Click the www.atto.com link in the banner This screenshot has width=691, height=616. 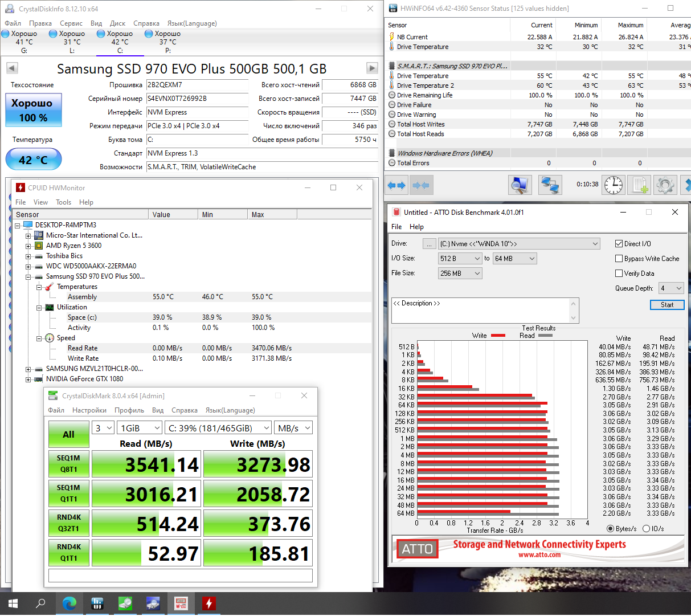pyautogui.click(x=539, y=554)
